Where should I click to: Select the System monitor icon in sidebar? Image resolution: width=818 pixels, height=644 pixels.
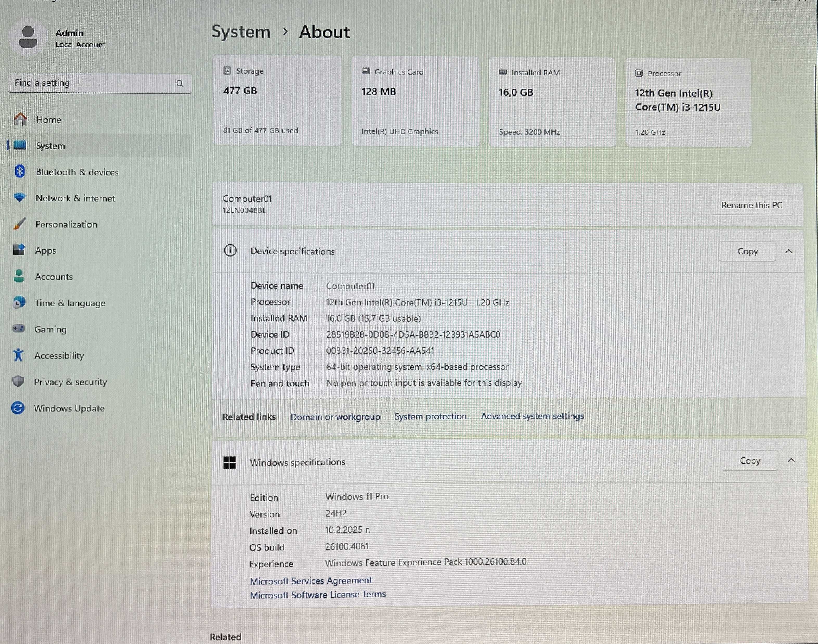20,145
